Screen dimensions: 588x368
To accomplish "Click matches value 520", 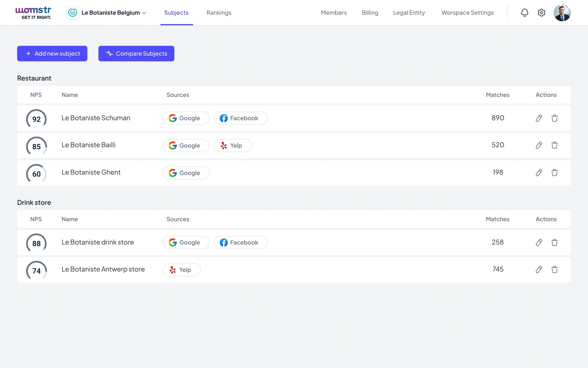I will pyautogui.click(x=498, y=145).
